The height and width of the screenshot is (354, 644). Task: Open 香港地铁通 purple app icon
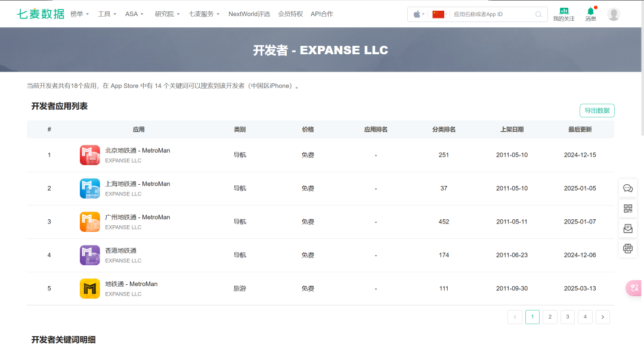(x=90, y=255)
